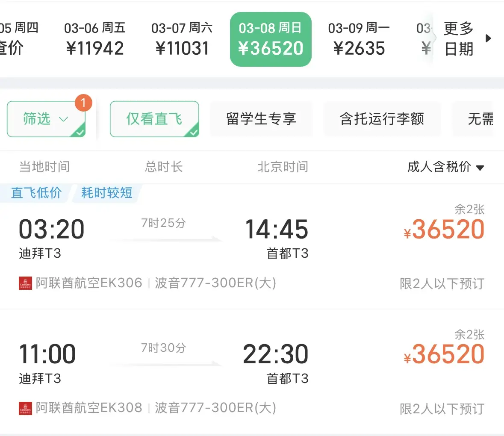Click the green checkmark on the 筛选 button
Image resolution: width=504 pixels, height=436 pixels.
[x=80, y=133]
